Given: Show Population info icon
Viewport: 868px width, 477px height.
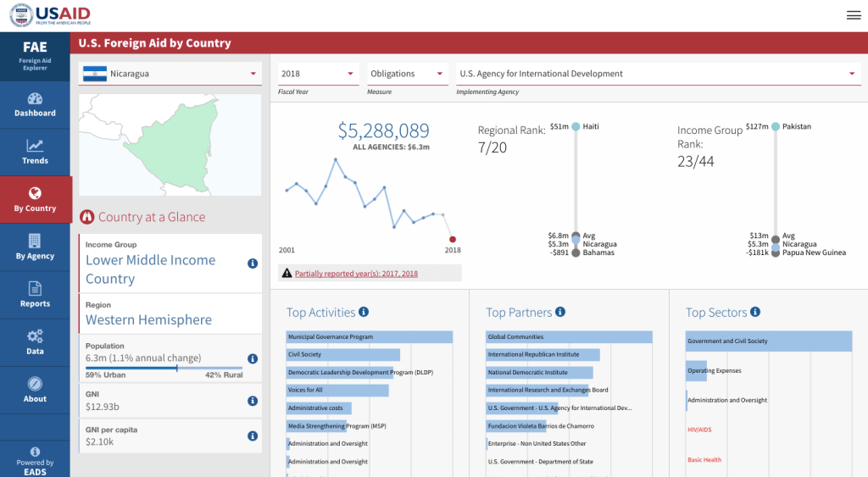Looking at the screenshot, I should tap(253, 358).
